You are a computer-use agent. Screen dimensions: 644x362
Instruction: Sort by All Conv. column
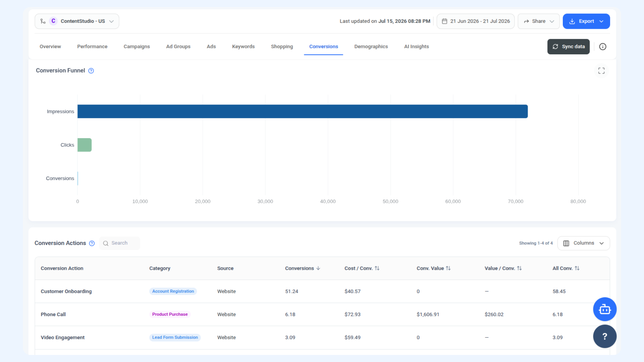click(566, 268)
